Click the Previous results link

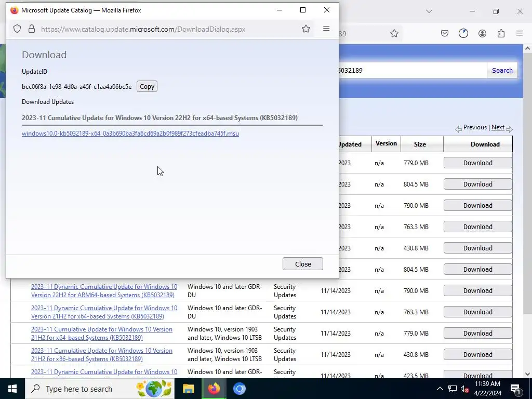(475, 127)
